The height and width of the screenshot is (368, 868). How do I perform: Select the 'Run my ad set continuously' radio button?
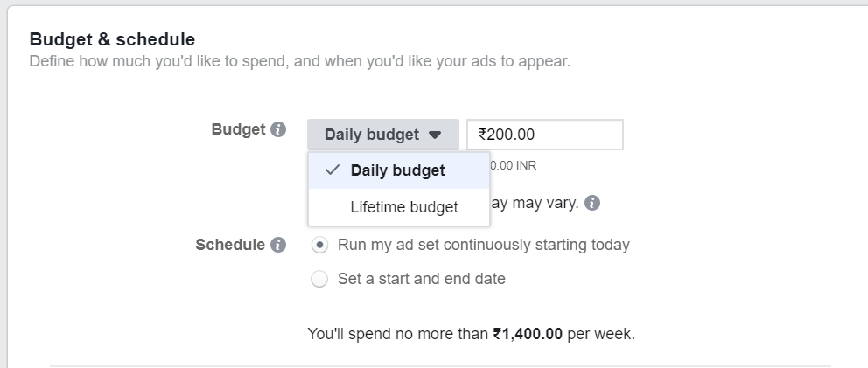(319, 245)
